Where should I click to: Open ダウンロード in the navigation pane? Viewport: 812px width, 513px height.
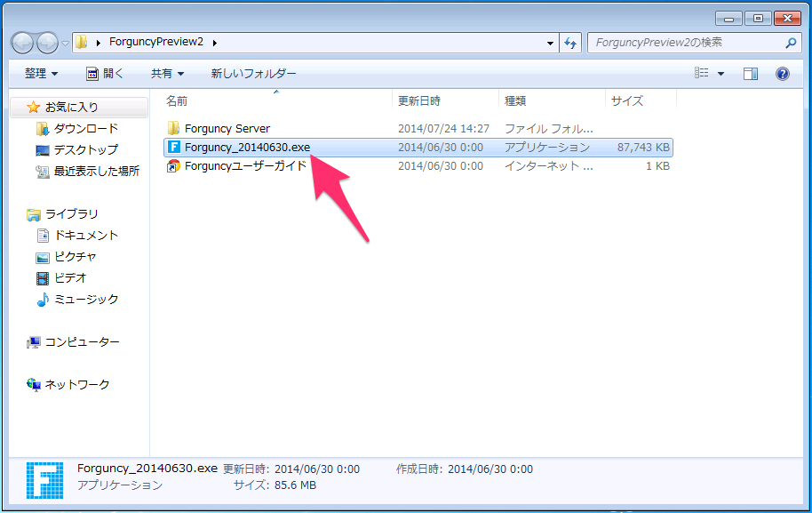click(86, 129)
